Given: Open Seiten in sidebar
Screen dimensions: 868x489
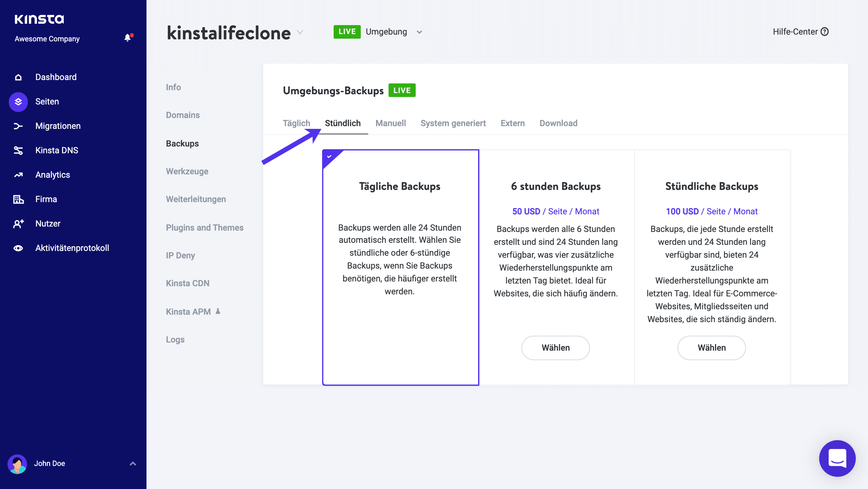Looking at the screenshot, I should [x=47, y=102].
